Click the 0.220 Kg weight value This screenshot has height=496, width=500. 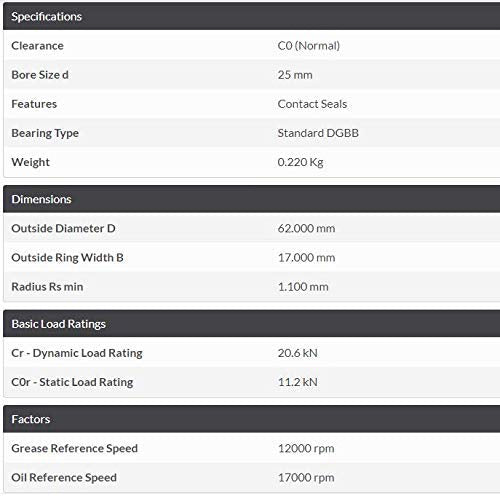click(x=301, y=162)
